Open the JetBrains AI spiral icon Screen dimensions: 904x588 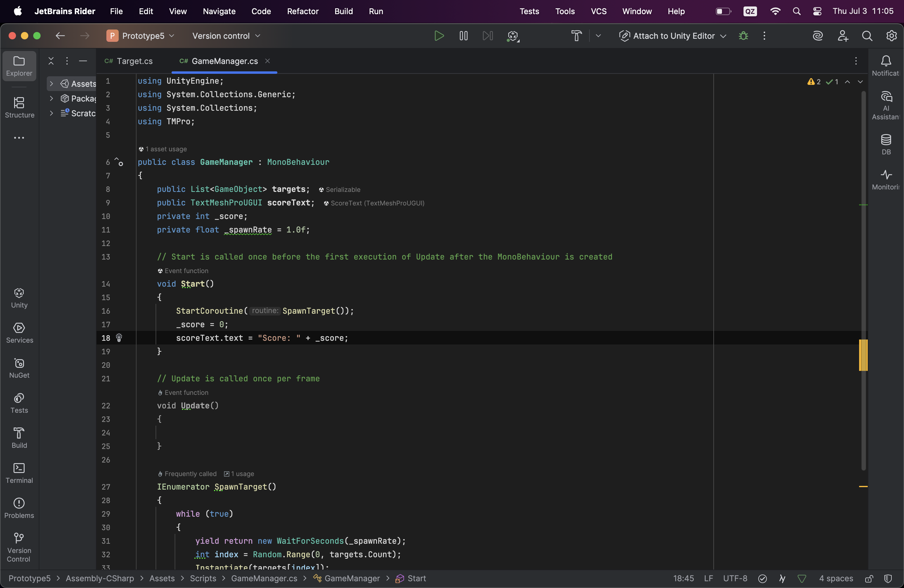click(x=817, y=36)
